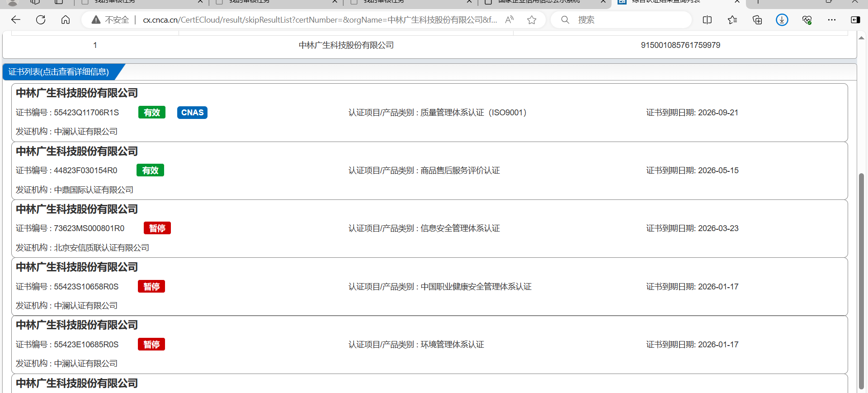Click the vertical scrollbar thumb
The width and height of the screenshot is (868, 393).
pos(861,281)
